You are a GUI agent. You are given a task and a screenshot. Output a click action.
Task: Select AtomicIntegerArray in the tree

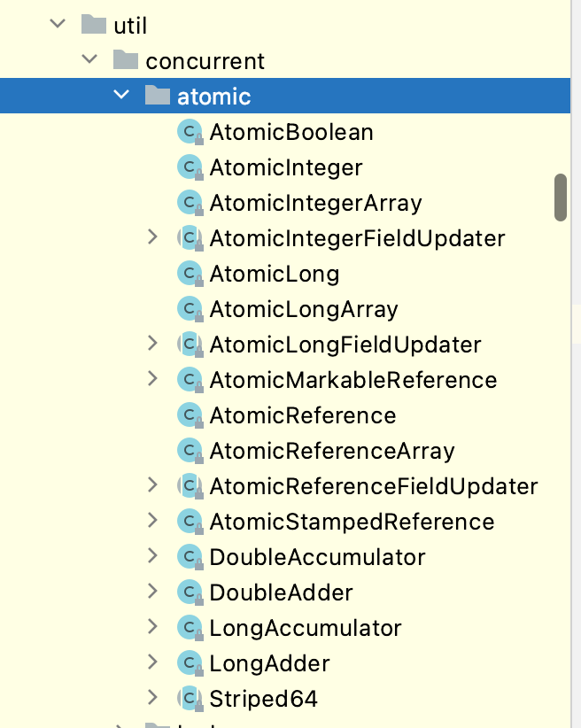(x=315, y=203)
